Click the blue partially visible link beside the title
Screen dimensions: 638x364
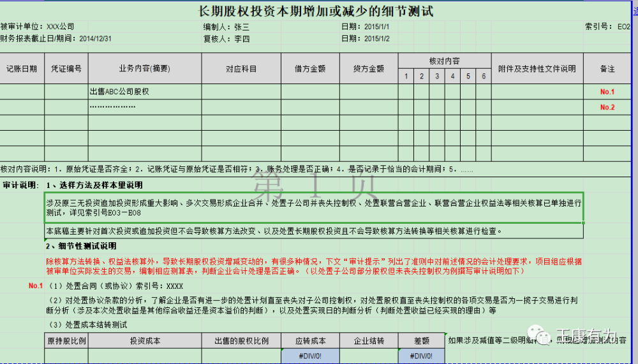point(635,11)
